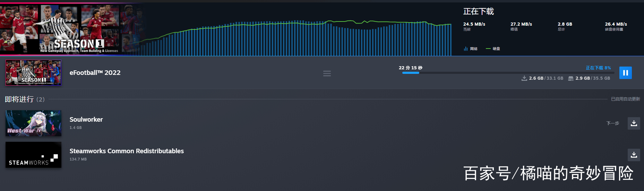Start downloading Soulworker now

tap(634, 123)
